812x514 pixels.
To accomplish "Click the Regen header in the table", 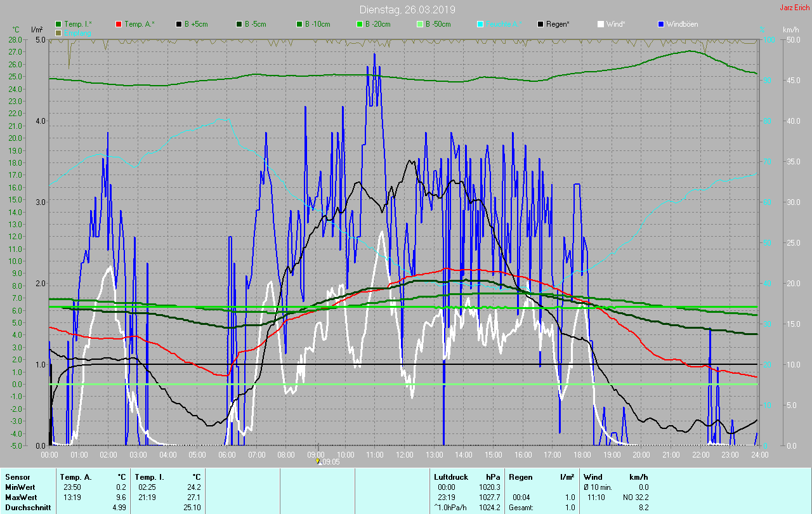I will [x=520, y=477].
